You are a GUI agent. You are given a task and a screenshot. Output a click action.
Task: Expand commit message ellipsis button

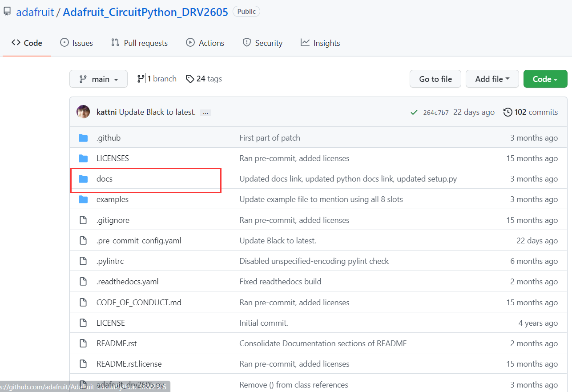pyautogui.click(x=205, y=113)
